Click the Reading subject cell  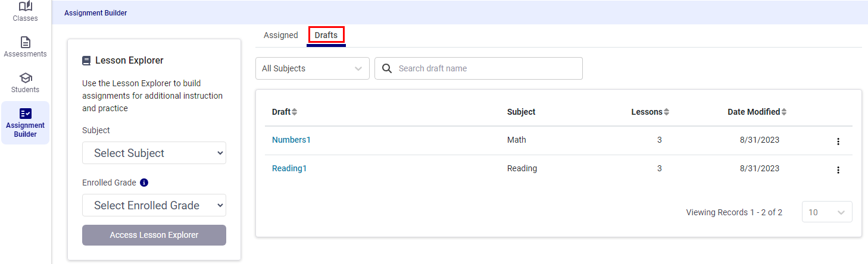522,168
